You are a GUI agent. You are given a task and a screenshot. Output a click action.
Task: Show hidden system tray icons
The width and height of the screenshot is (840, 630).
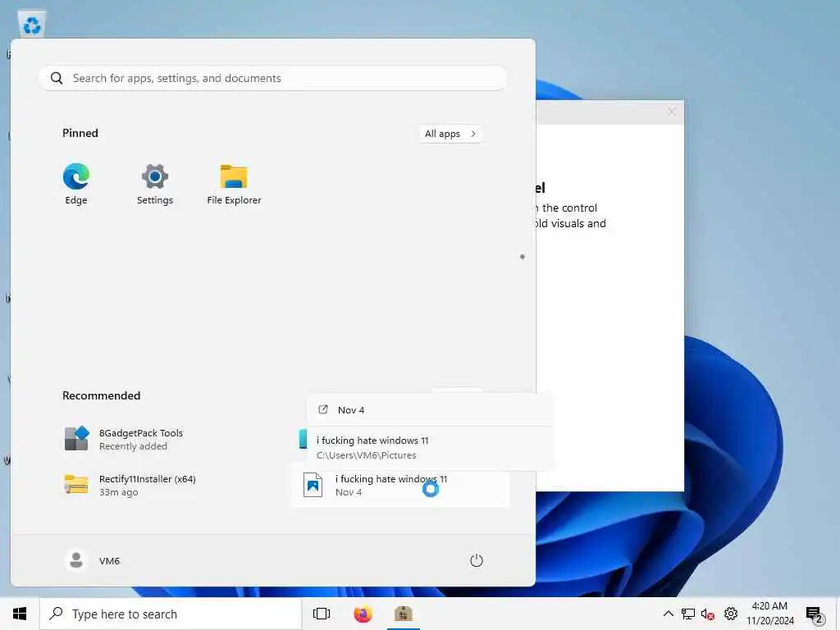coord(668,614)
